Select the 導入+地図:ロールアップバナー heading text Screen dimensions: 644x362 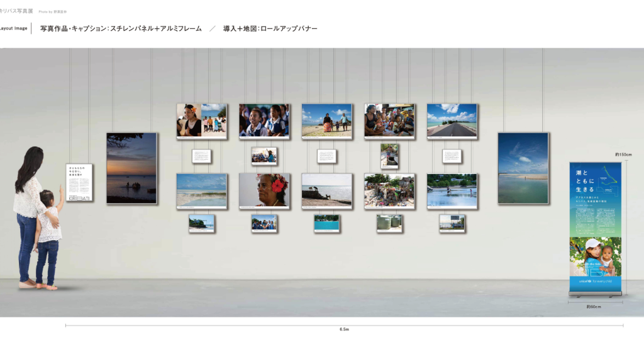pos(270,29)
